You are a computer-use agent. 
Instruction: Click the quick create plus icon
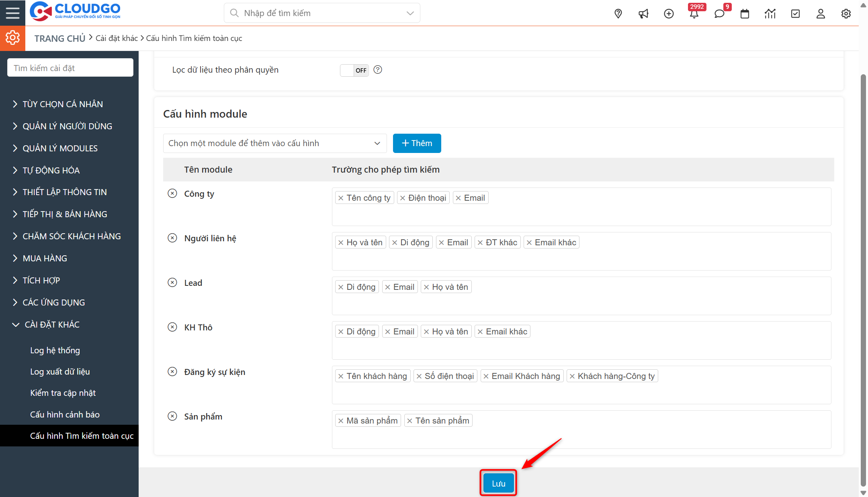click(669, 14)
